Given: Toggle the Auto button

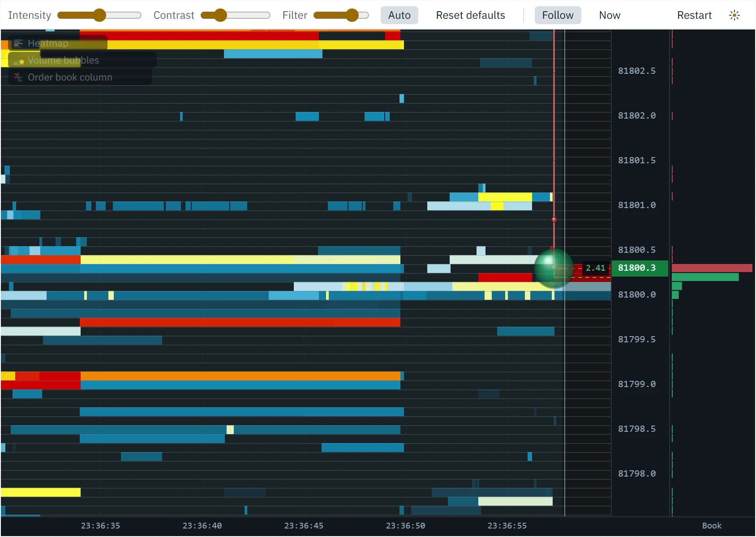Looking at the screenshot, I should (x=399, y=15).
